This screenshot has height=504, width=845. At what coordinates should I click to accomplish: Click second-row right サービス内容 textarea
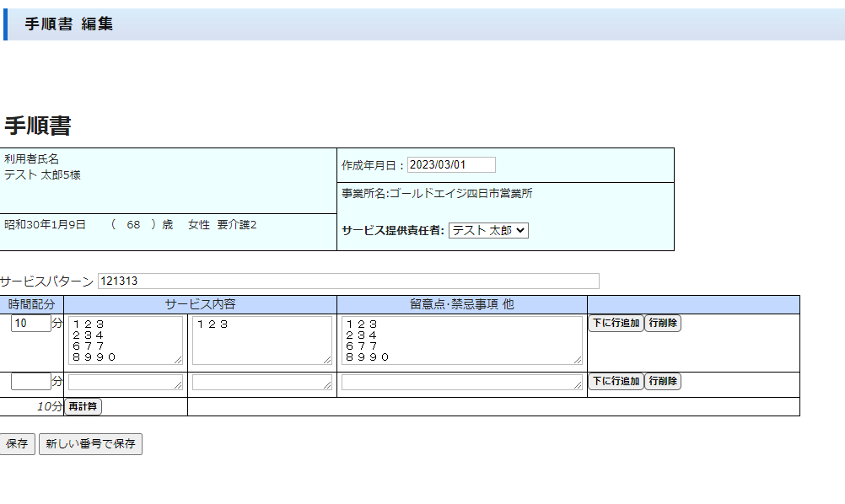261,383
